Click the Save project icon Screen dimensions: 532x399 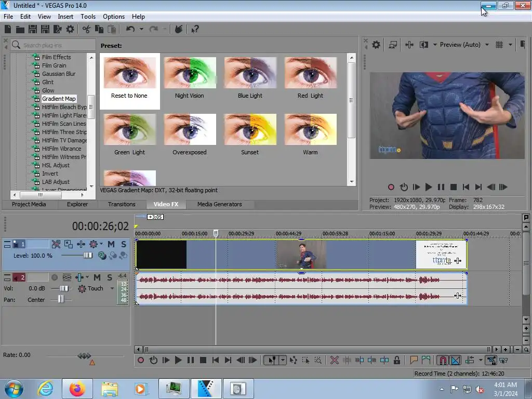(33, 29)
